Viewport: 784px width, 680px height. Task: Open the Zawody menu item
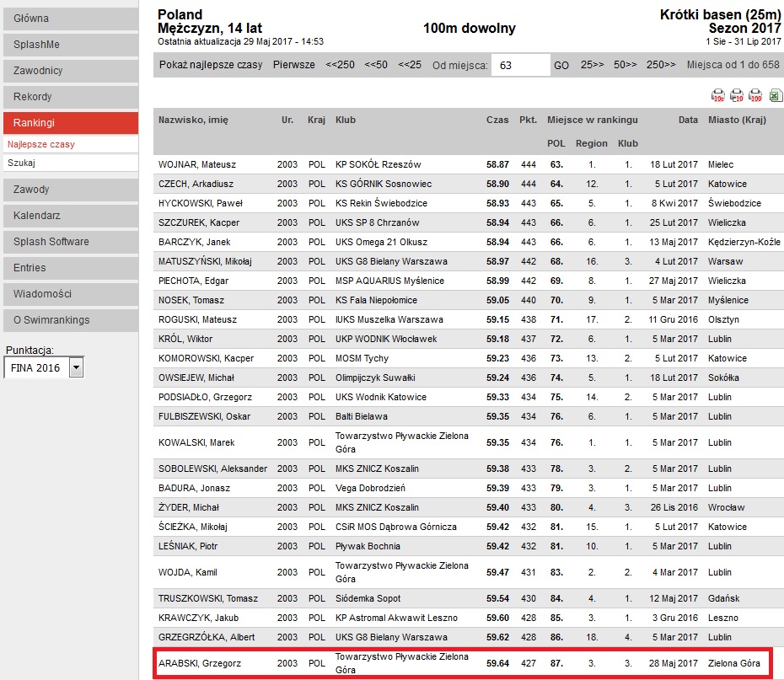coord(71,190)
